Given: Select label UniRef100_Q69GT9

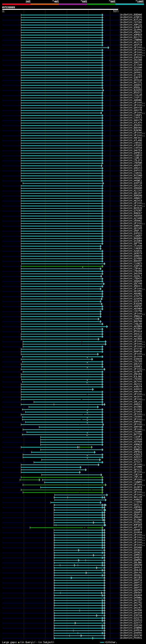Looking at the screenshot, I should [x=131, y=253].
